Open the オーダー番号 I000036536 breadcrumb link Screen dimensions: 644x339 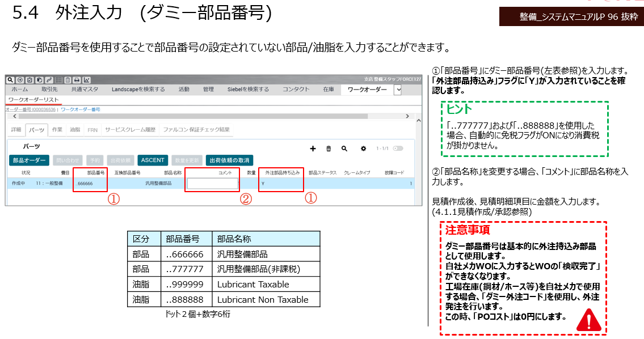[x=31, y=109]
